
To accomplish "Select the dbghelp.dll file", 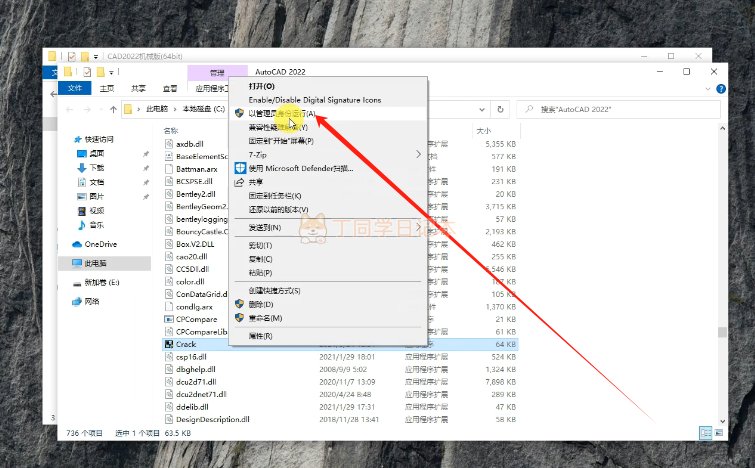I will (195, 369).
